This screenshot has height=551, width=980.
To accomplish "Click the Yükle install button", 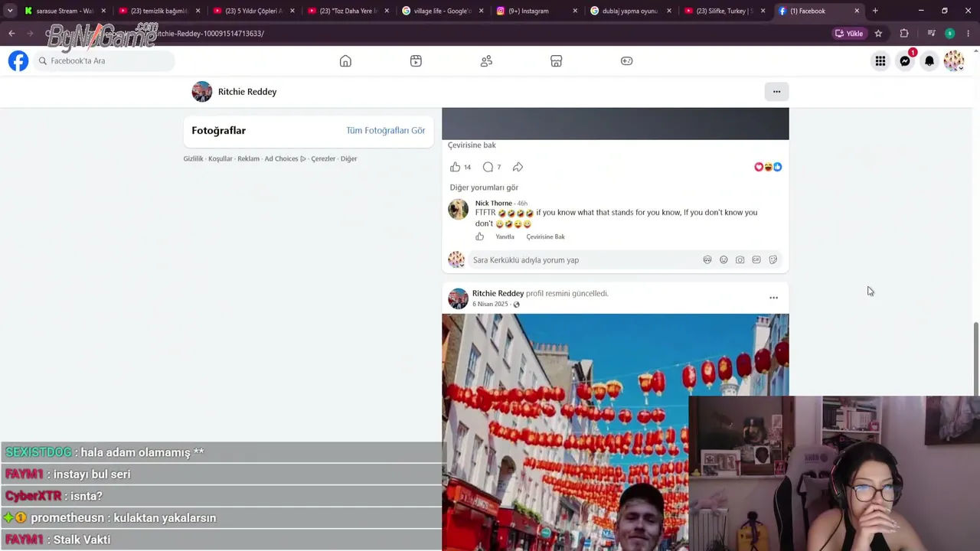I will click(x=849, y=34).
